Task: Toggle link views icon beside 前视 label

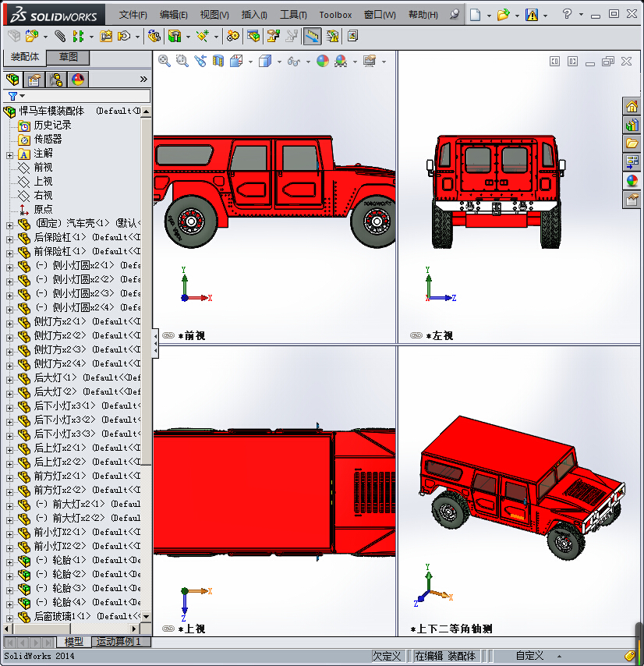Action: click(168, 335)
